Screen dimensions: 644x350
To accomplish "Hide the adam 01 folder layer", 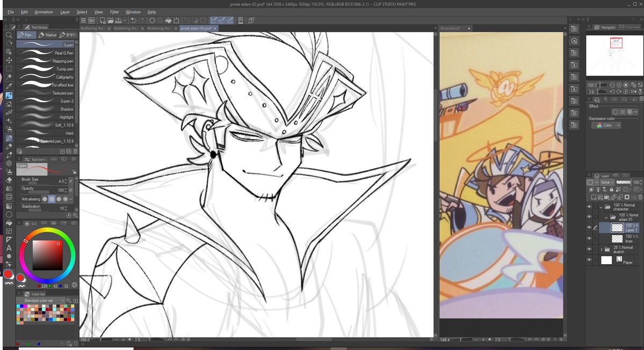I will coord(589,217).
